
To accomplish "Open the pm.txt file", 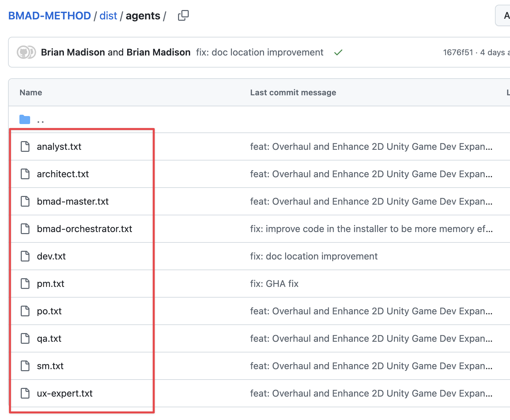I will (x=51, y=284).
